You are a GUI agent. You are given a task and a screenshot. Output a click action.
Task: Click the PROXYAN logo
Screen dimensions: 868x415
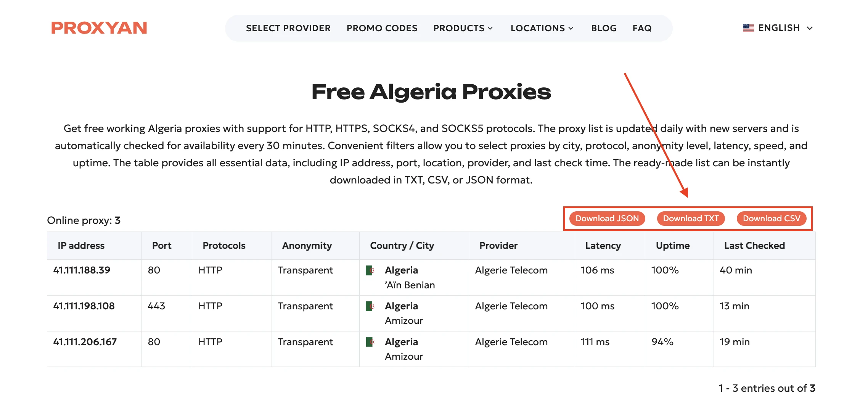click(x=99, y=28)
